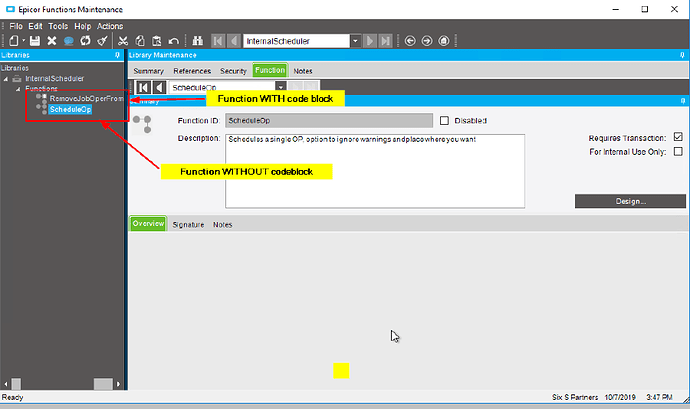
Task: Click the InternalScheduler library ID field
Action: [297, 41]
